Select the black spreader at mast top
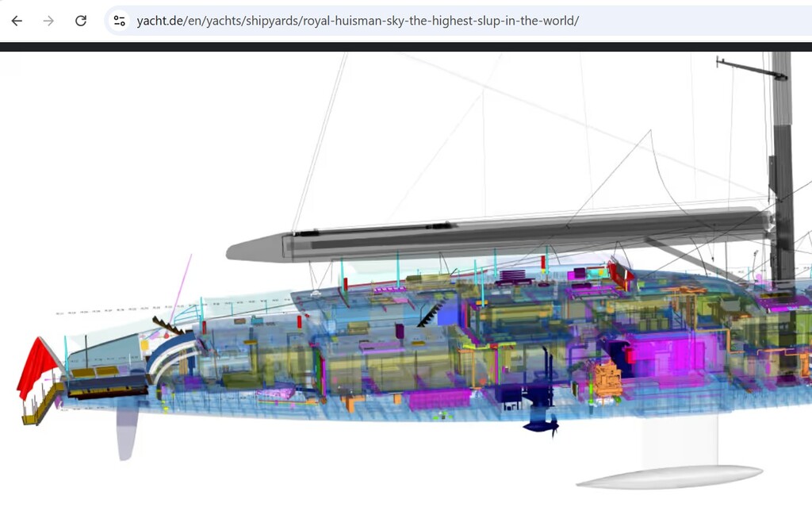The height and width of the screenshot is (507, 812). (x=749, y=68)
